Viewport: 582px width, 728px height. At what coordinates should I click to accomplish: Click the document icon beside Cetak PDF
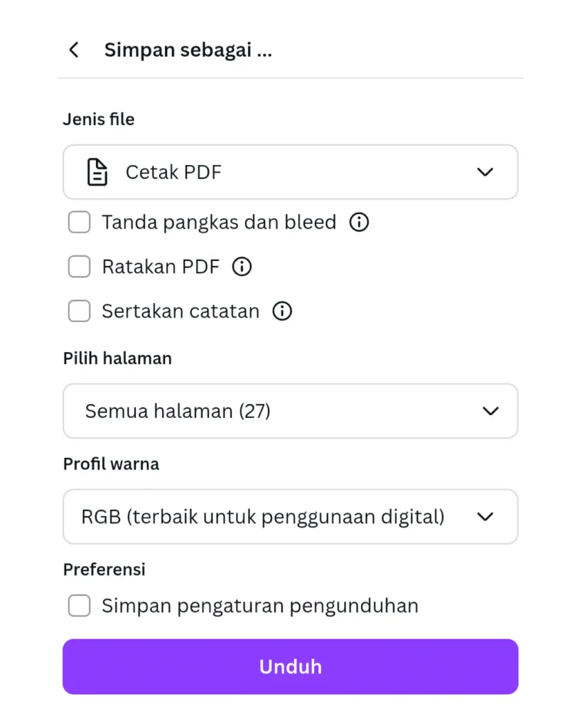(x=97, y=172)
